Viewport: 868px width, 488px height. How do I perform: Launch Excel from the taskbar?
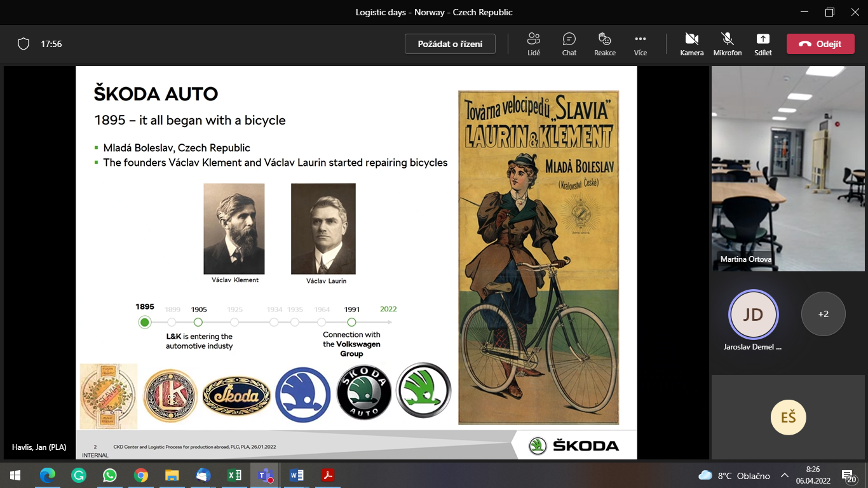click(234, 475)
